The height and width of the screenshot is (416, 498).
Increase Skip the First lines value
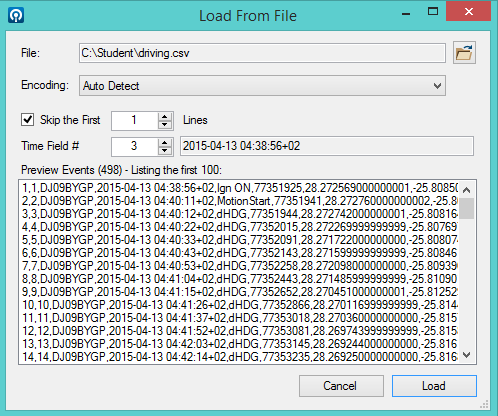point(165,116)
